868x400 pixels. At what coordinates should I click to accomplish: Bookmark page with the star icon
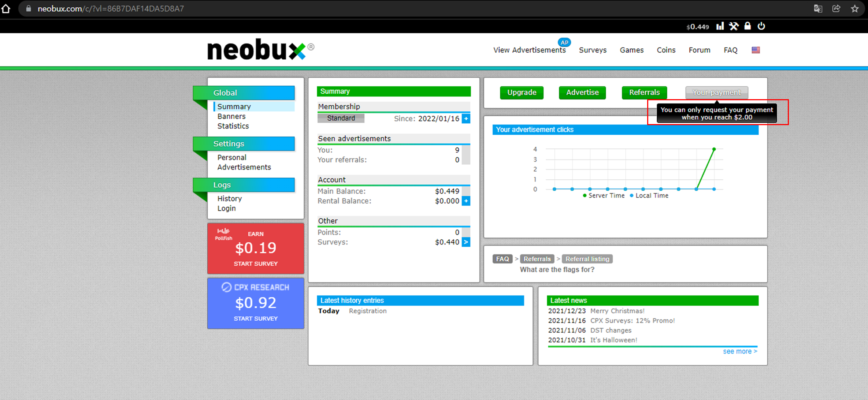[x=855, y=8]
